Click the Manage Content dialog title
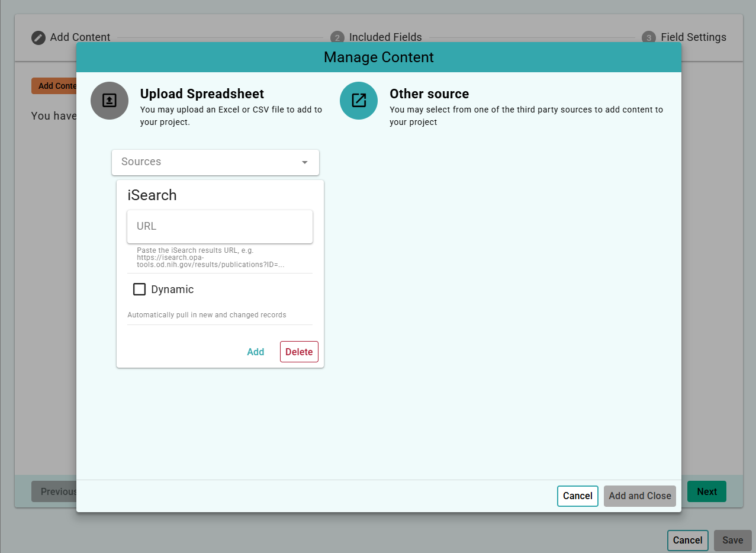This screenshot has width=756, height=553. click(x=379, y=57)
